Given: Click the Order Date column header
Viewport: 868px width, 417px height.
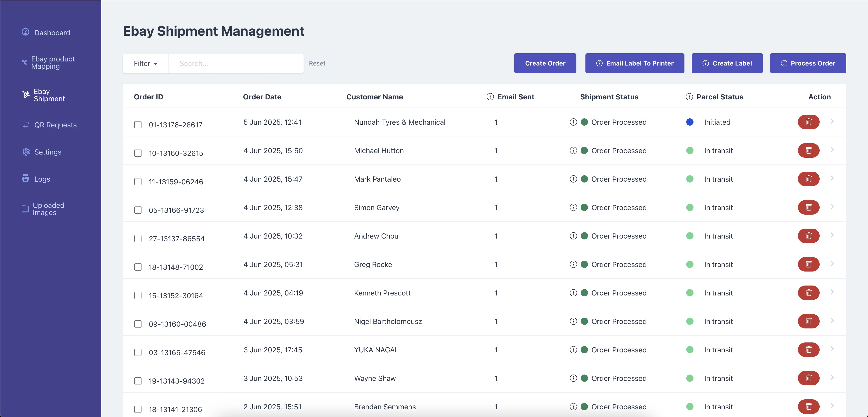Looking at the screenshot, I should pyautogui.click(x=262, y=97).
